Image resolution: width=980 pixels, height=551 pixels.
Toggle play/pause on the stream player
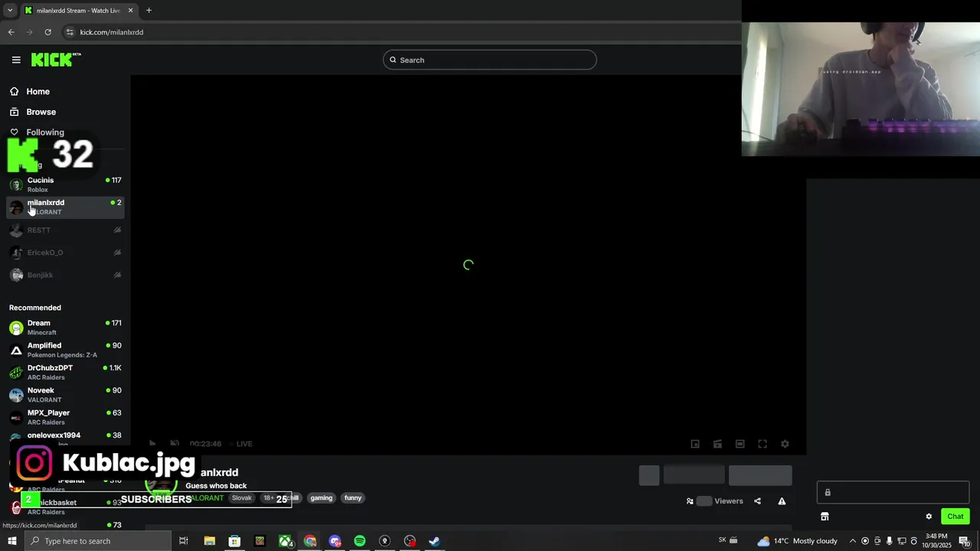[x=152, y=444]
